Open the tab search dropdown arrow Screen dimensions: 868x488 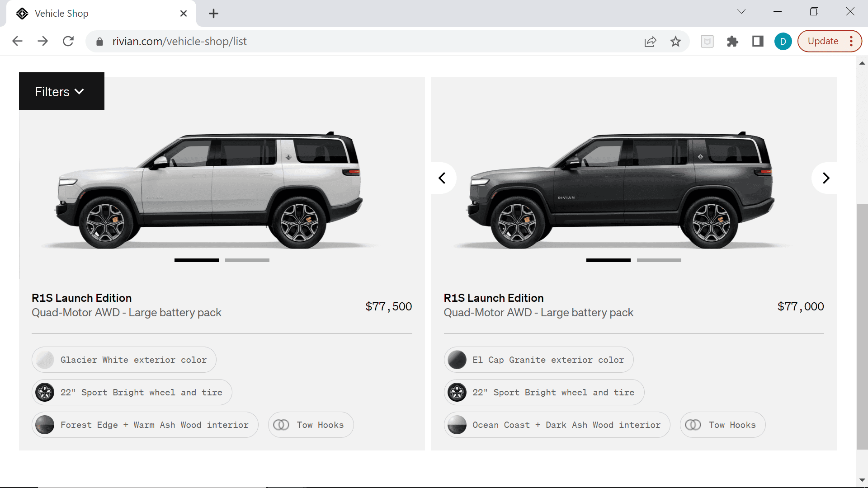741,12
